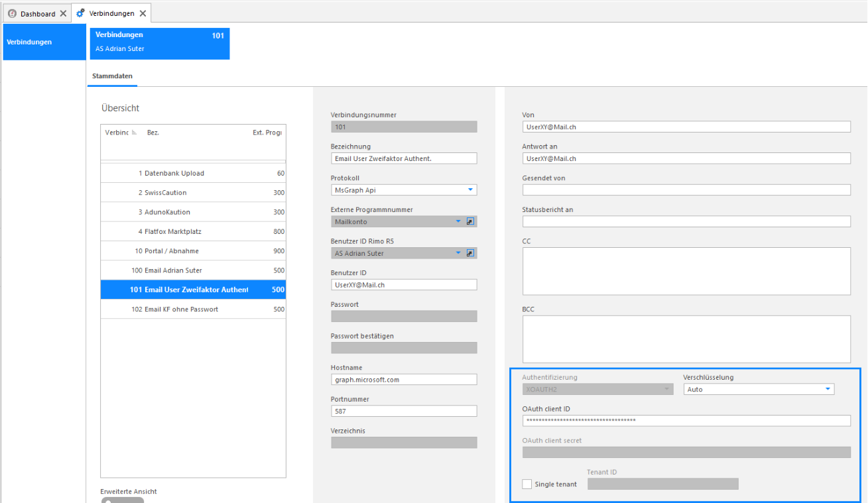Click the Gesendet von field
The image size is (868, 503).
coord(686,190)
